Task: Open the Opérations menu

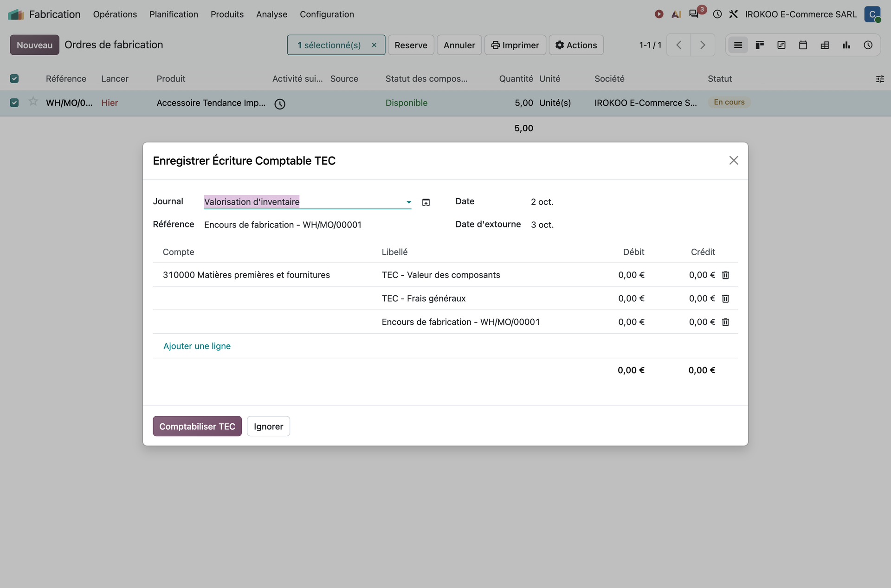Action: [115, 14]
